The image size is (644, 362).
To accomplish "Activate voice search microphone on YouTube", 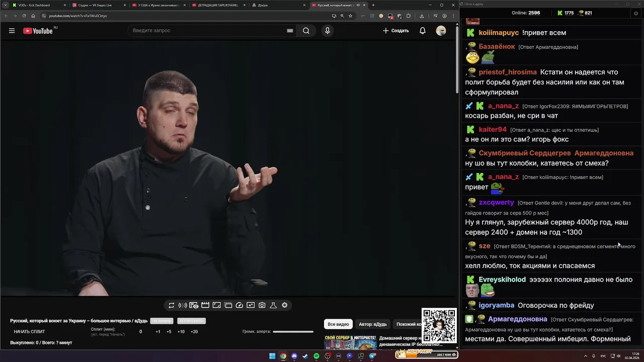I will tap(328, 31).
